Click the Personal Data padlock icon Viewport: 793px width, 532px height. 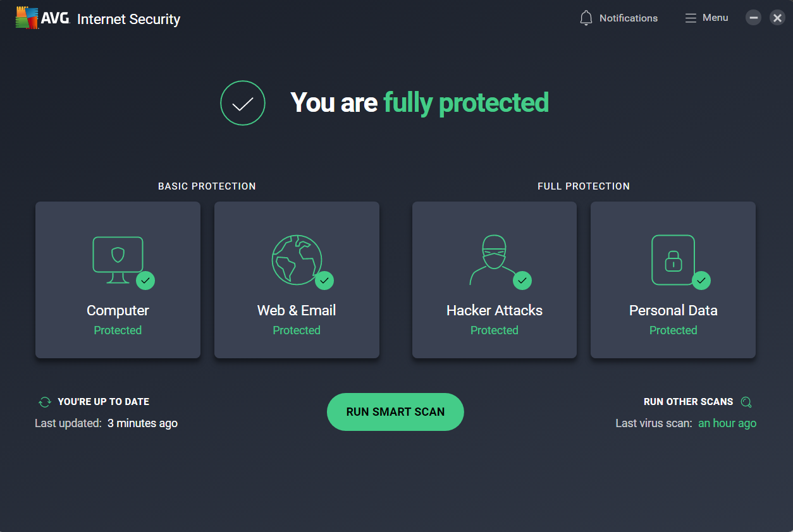pos(673,260)
